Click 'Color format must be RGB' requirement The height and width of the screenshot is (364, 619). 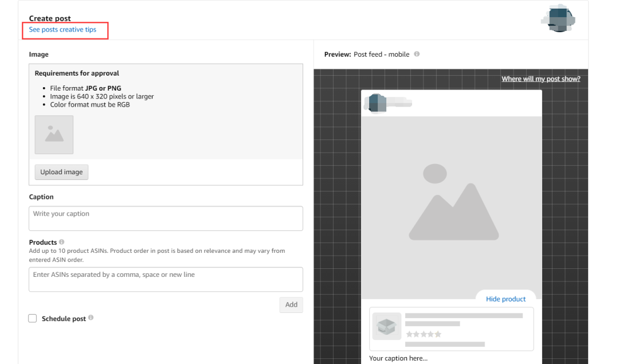(x=90, y=105)
